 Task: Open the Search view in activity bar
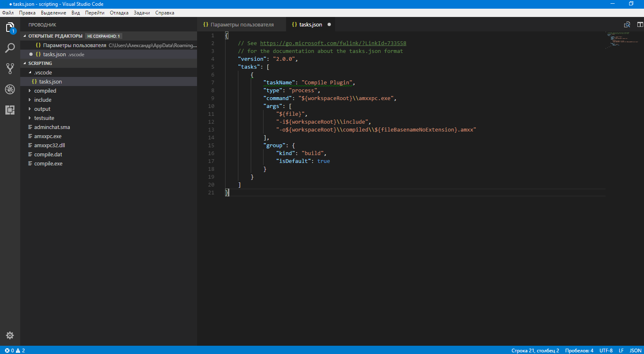point(10,48)
